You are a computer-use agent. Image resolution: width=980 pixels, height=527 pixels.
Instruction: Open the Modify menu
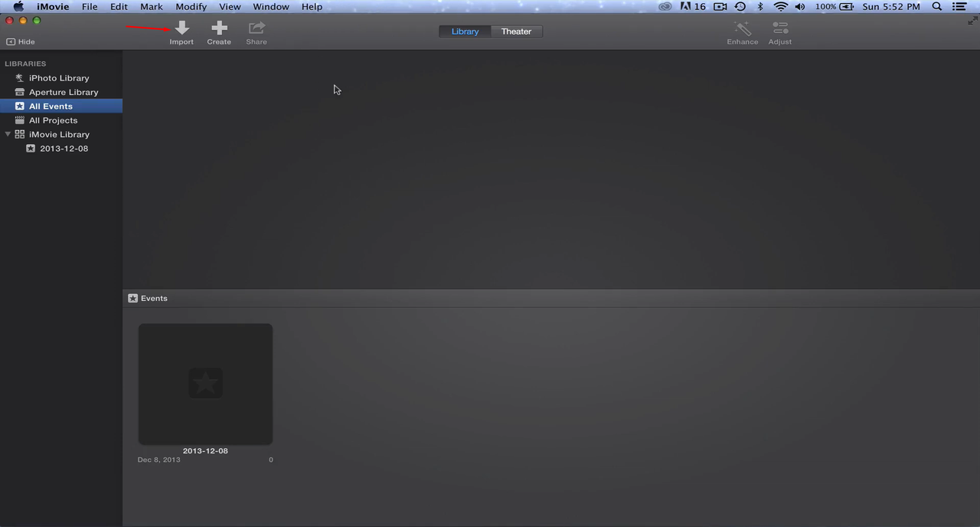tap(191, 6)
